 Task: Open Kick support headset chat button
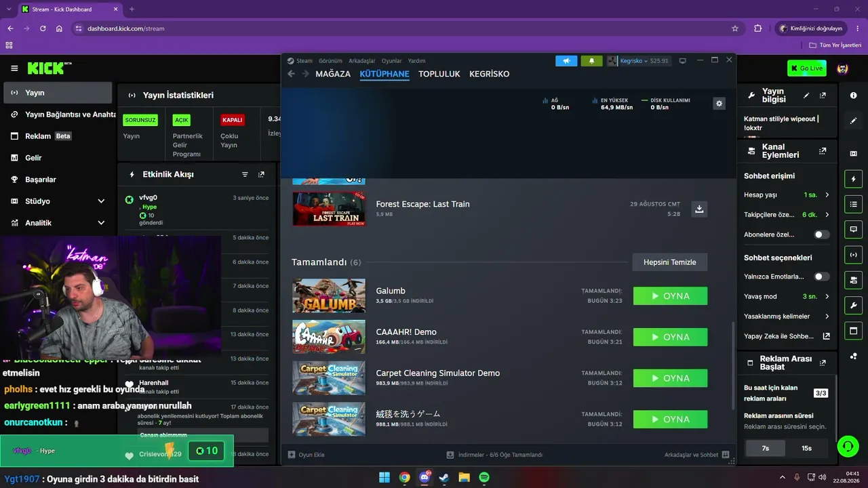848,445
